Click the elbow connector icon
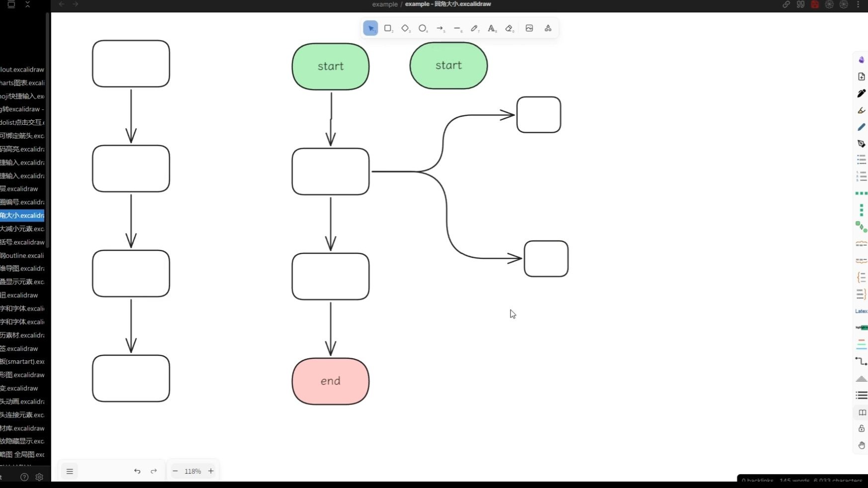 point(862,361)
